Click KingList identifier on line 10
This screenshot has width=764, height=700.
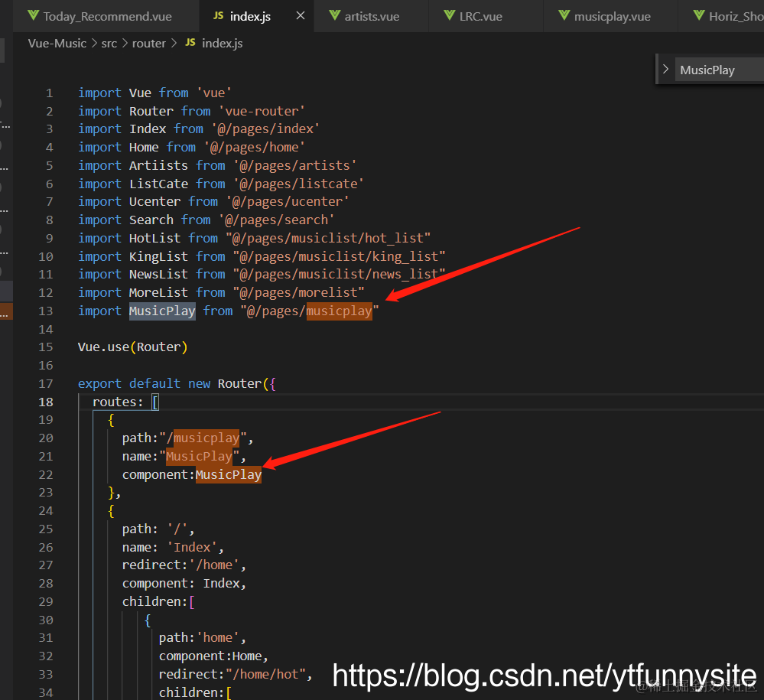158,256
